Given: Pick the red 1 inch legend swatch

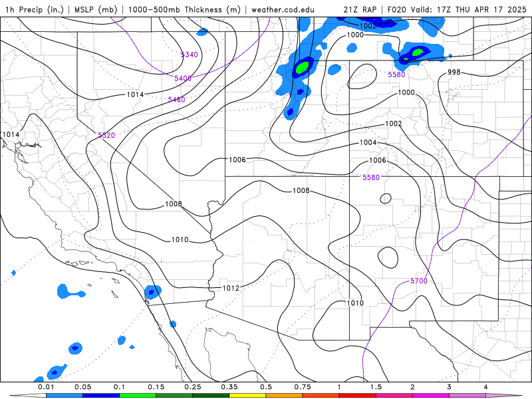Looking at the screenshot, I should [358, 396].
